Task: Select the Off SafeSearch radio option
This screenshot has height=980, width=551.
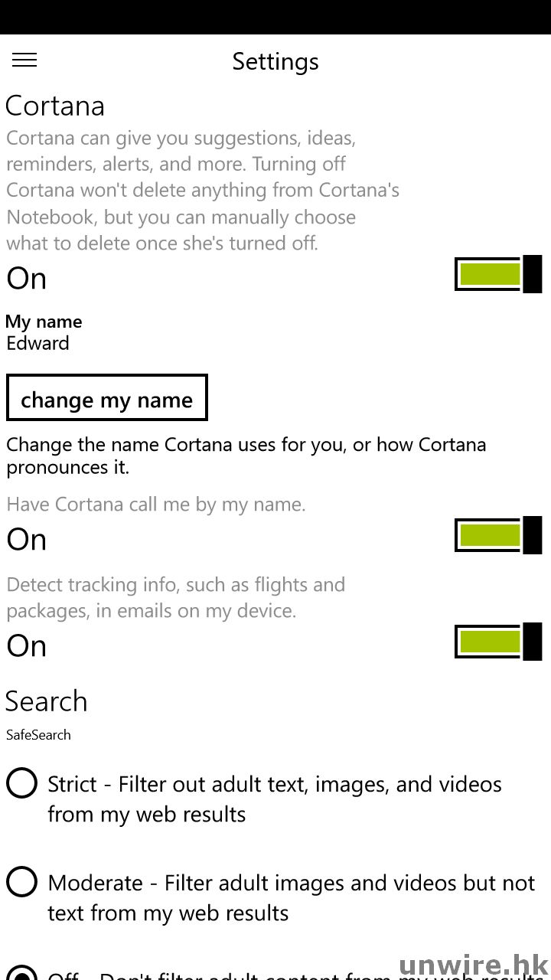Action: (x=21, y=974)
